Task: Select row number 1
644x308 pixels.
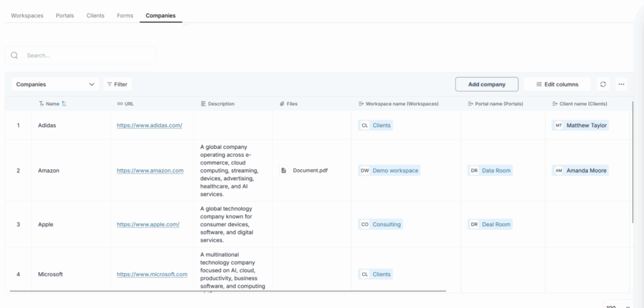Action: [18, 125]
